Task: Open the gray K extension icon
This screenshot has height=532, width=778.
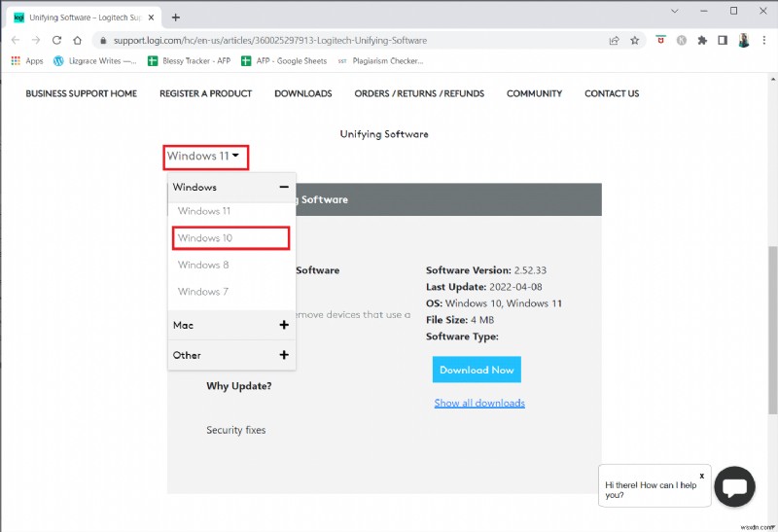Action: point(682,41)
